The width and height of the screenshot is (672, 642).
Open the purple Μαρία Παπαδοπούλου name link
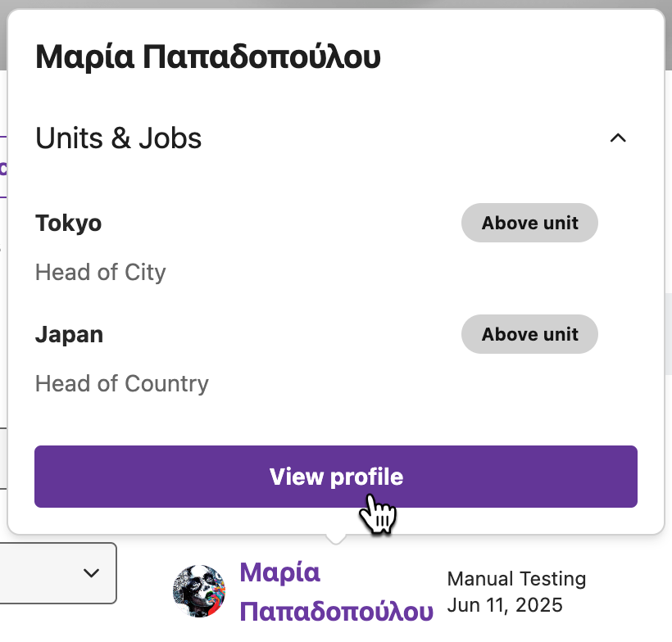[336, 591]
